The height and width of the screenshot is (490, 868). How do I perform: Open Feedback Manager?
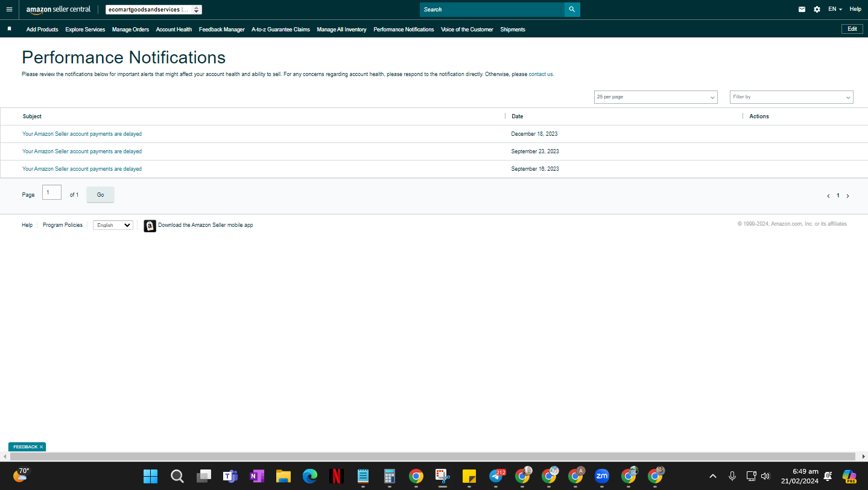(222, 30)
